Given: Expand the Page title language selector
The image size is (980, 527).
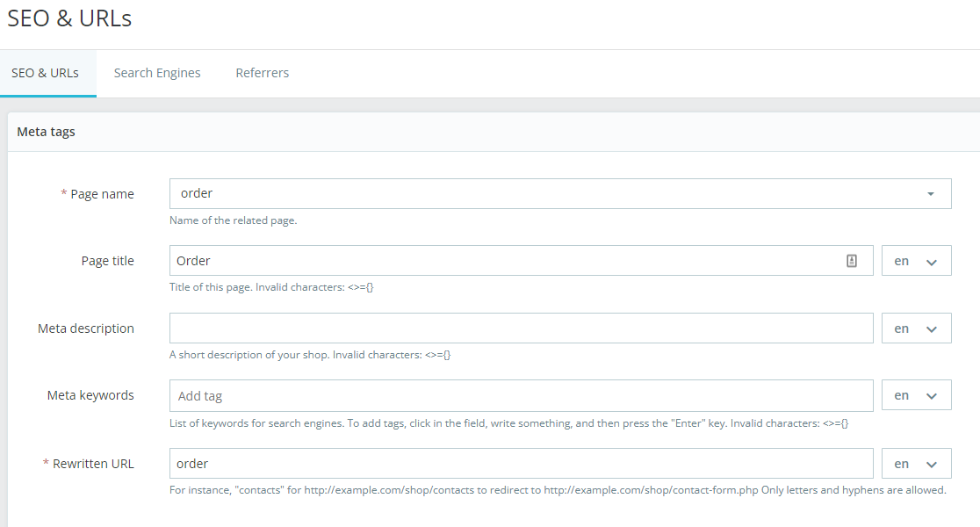Looking at the screenshot, I should pyautogui.click(x=916, y=261).
